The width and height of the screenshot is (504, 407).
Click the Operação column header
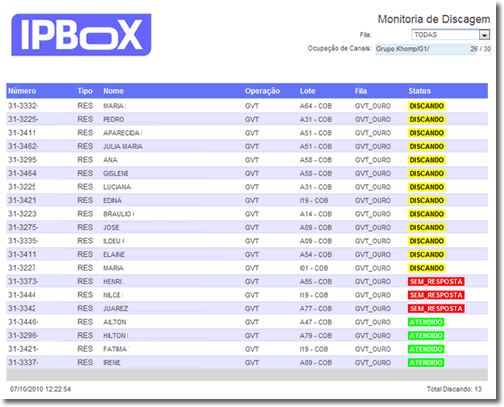tap(262, 91)
